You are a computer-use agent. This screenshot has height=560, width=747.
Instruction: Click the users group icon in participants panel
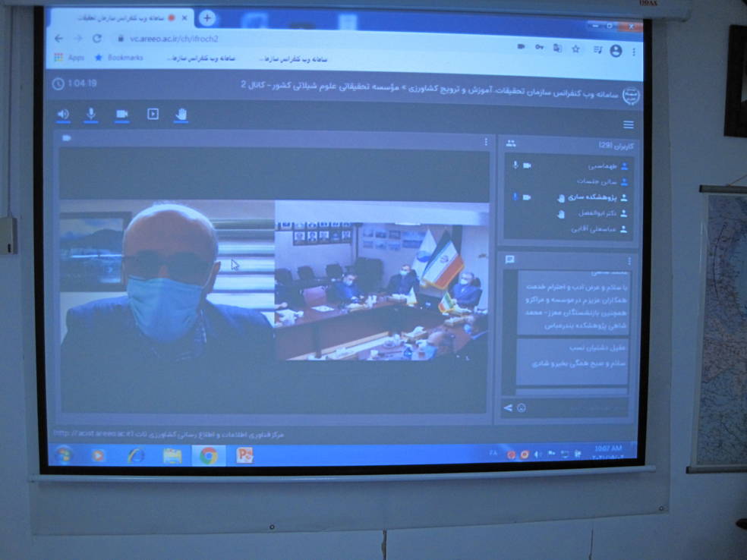[x=511, y=143]
